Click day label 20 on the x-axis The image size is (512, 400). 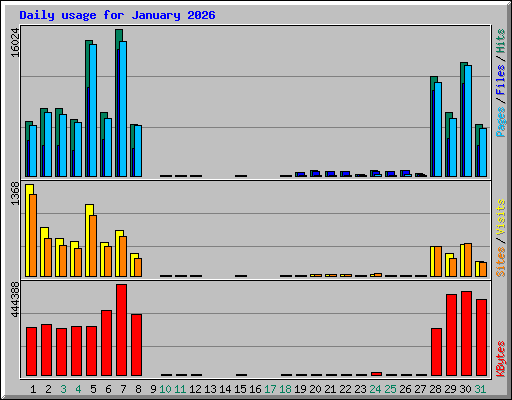click(x=315, y=389)
